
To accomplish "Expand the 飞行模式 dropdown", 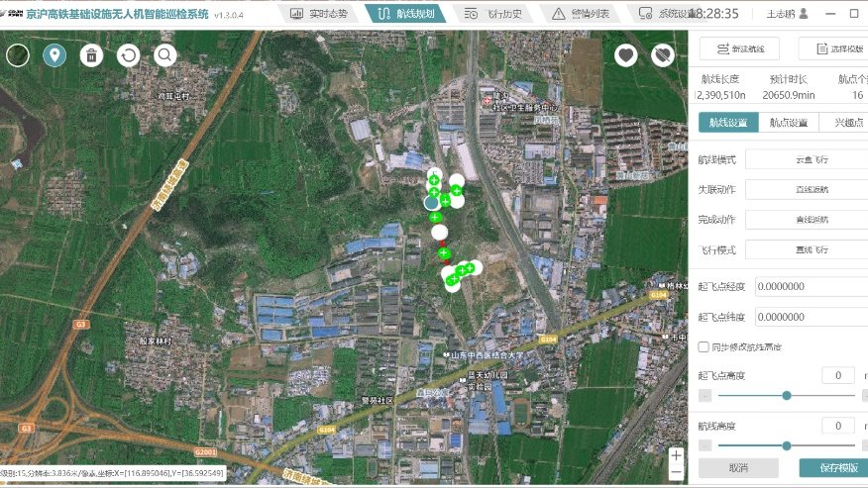I will 806,249.
